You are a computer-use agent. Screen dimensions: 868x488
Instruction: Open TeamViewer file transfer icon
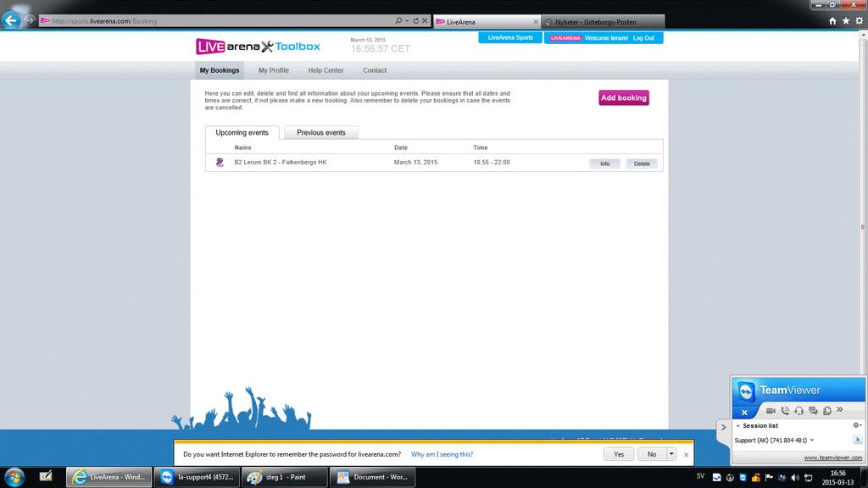[x=827, y=411]
